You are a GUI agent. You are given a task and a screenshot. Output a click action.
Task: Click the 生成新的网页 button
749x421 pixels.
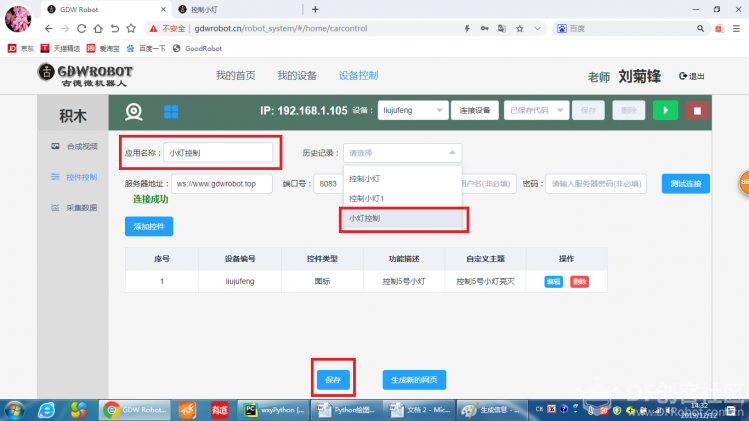click(414, 380)
